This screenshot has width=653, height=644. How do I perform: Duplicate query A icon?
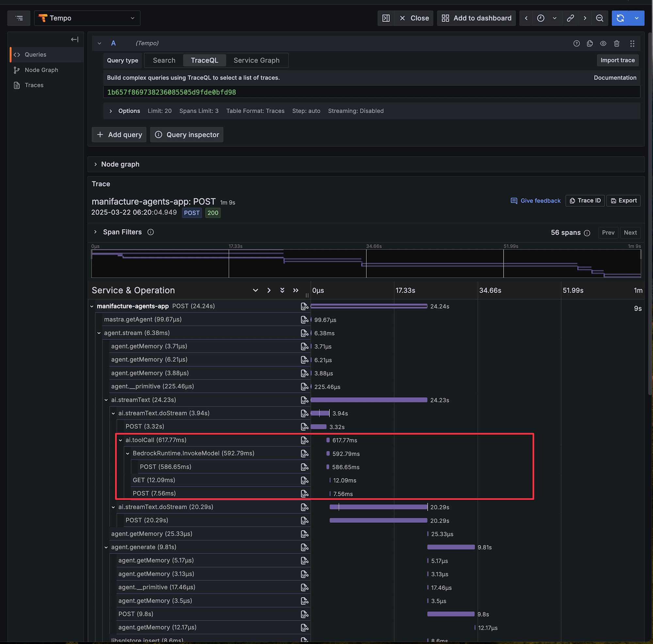point(590,43)
